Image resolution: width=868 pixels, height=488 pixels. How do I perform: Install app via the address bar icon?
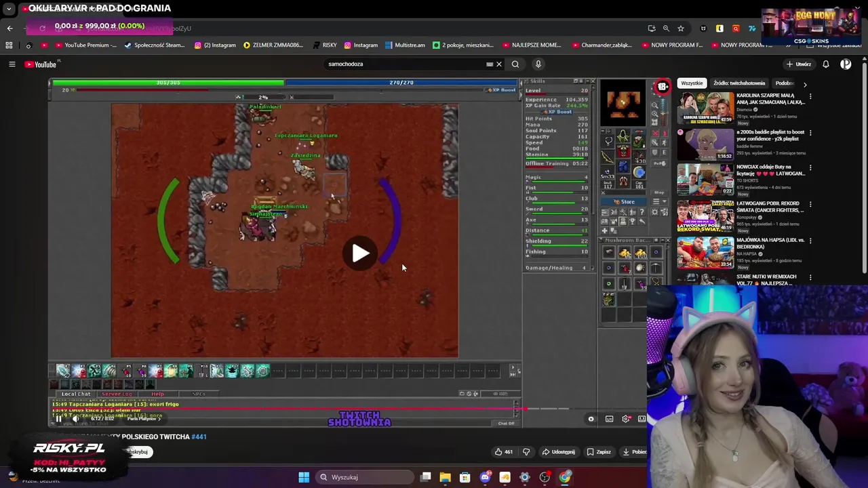point(652,28)
